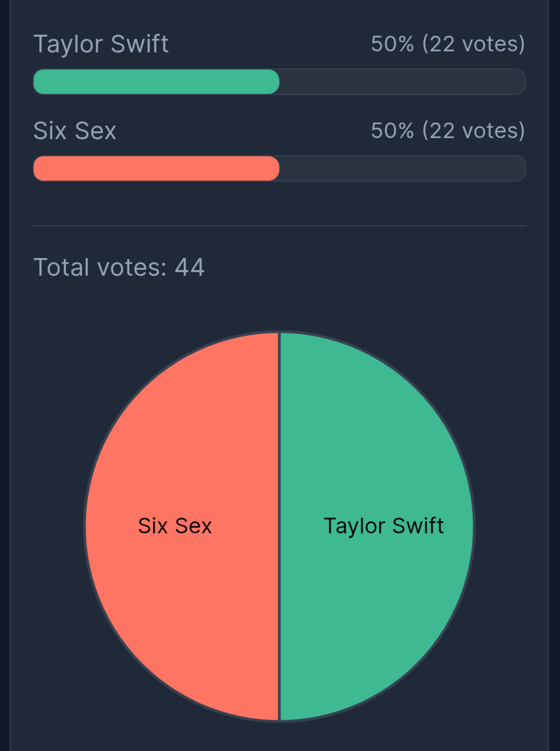Select the green Taylor Swift progress bar

pos(156,82)
